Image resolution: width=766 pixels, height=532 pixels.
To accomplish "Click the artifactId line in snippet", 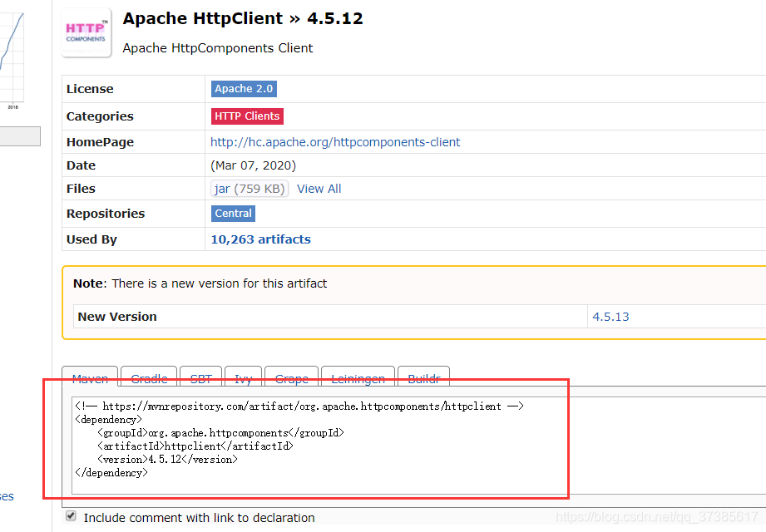I will click(x=195, y=446).
